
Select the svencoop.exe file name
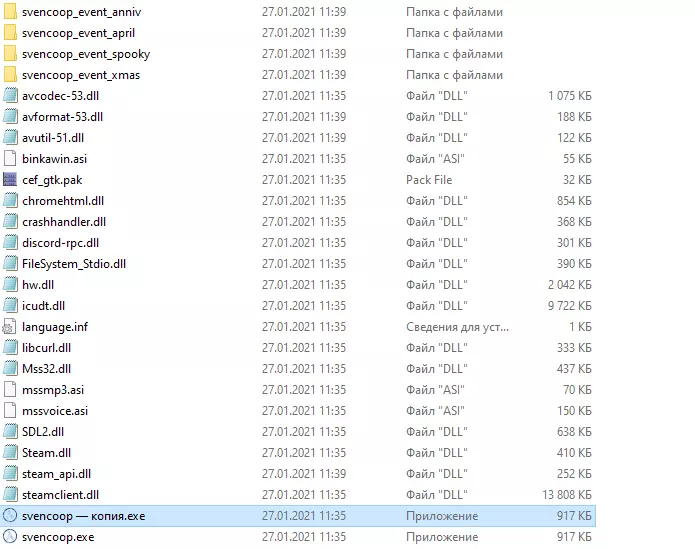coord(58,537)
